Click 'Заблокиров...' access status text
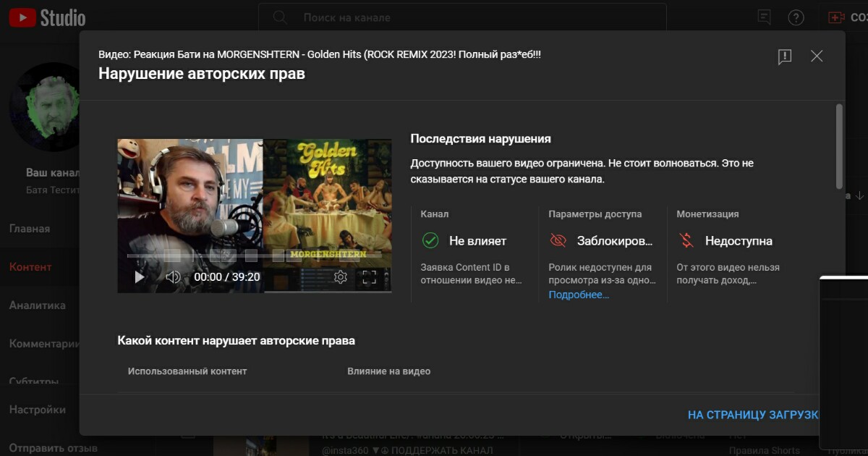 615,241
